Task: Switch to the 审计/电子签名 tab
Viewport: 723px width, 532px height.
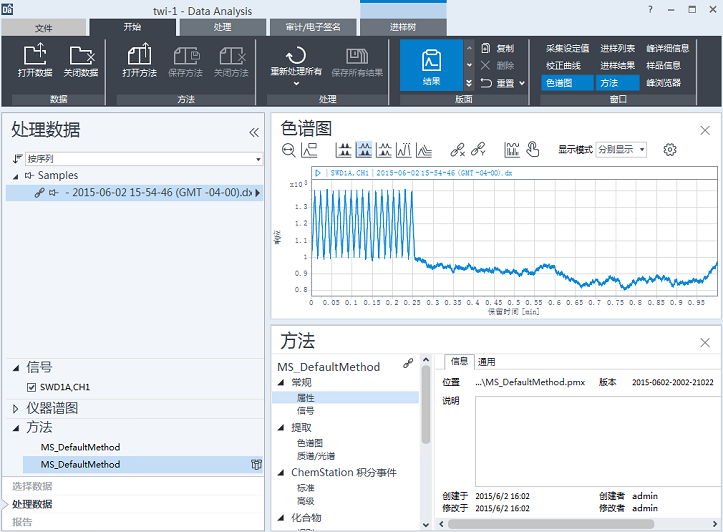Action: pos(313,27)
